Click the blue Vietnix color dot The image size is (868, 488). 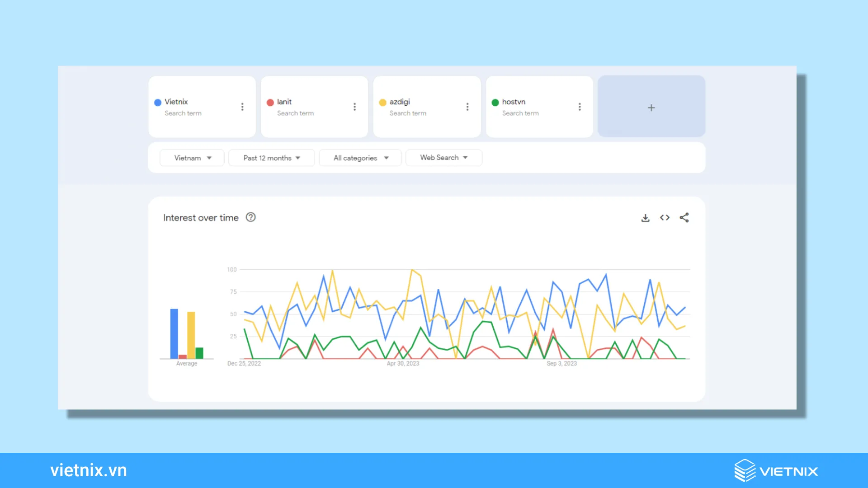click(x=158, y=103)
